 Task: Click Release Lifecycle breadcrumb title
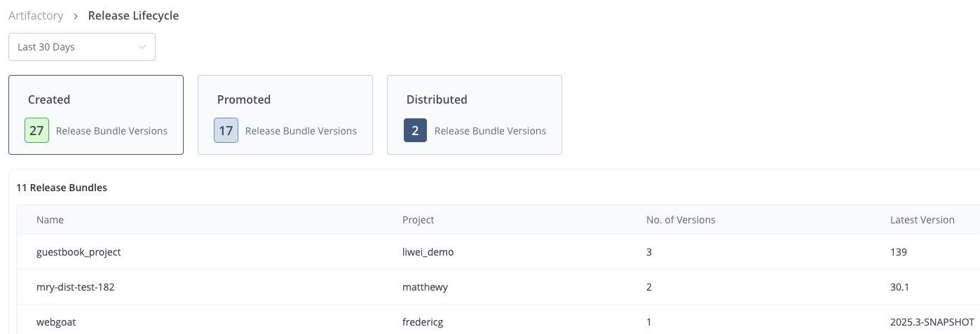pos(133,15)
